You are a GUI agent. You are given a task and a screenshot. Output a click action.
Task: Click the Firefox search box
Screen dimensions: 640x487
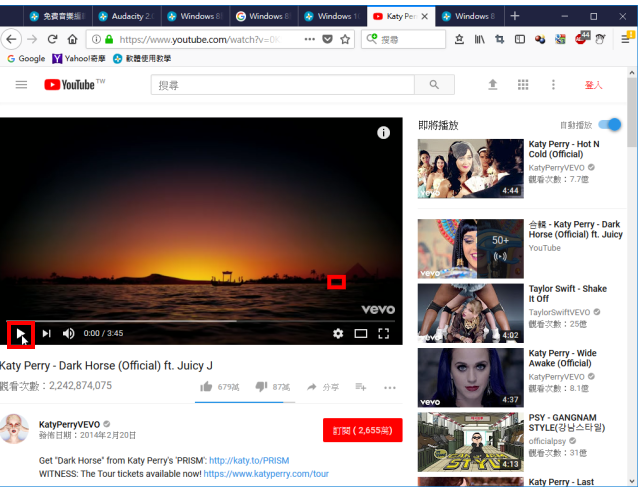coord(403,39)
